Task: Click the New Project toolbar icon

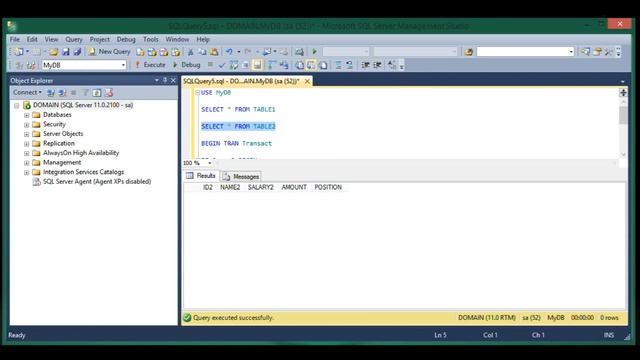Action: coord(19,52)
